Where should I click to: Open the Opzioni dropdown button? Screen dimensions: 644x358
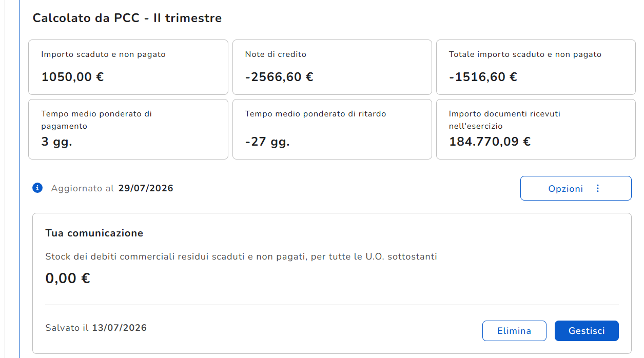tap(576, 188)
